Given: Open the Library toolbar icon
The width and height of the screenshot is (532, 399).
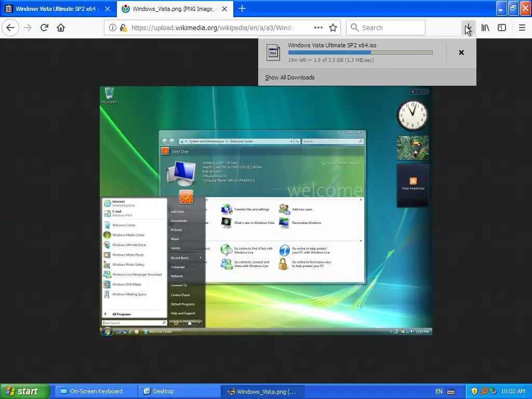Looking at the screenshot, I should pos(485,28).
